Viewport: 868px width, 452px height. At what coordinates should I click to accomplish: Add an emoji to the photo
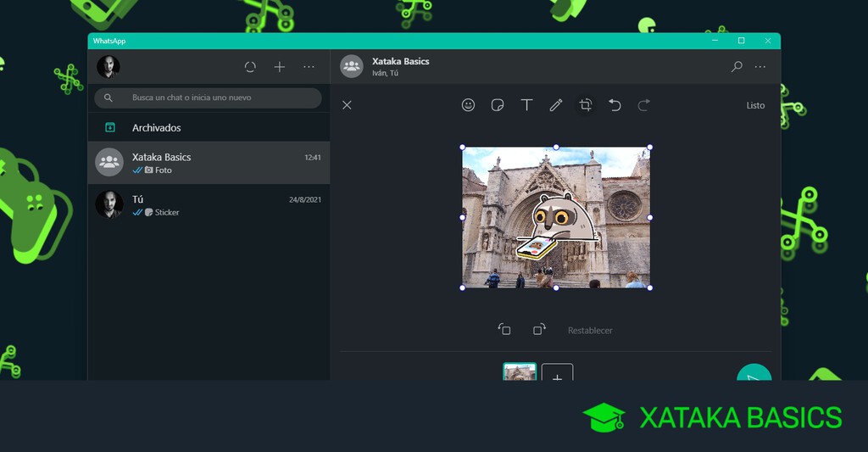[468, 105]
